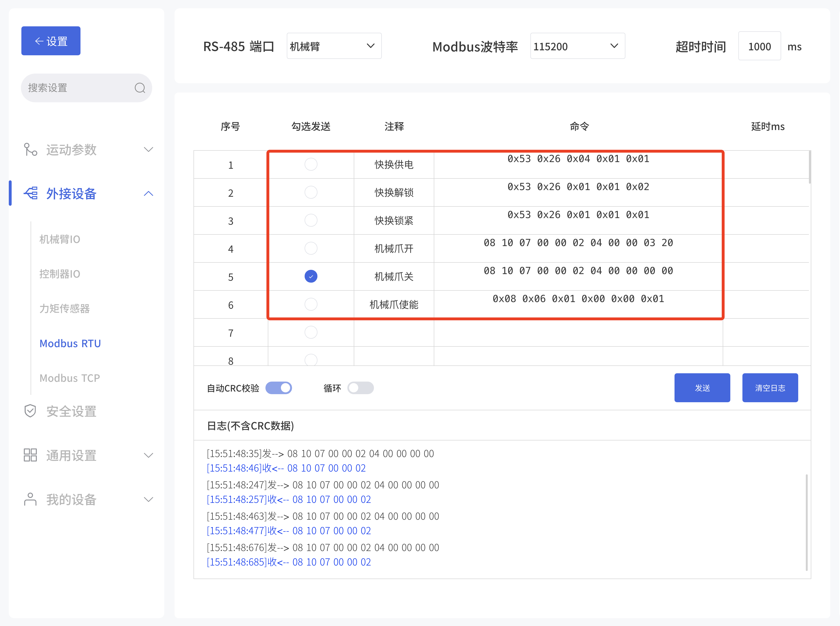Select row 1 快换供电 send radio
The image size is (840, 626).
(311, 164)
